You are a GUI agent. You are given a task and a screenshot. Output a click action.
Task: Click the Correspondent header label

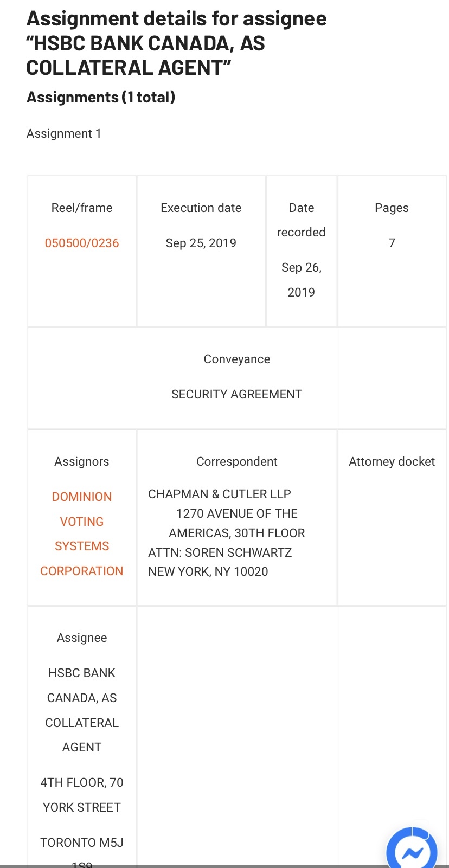point(237,462)
